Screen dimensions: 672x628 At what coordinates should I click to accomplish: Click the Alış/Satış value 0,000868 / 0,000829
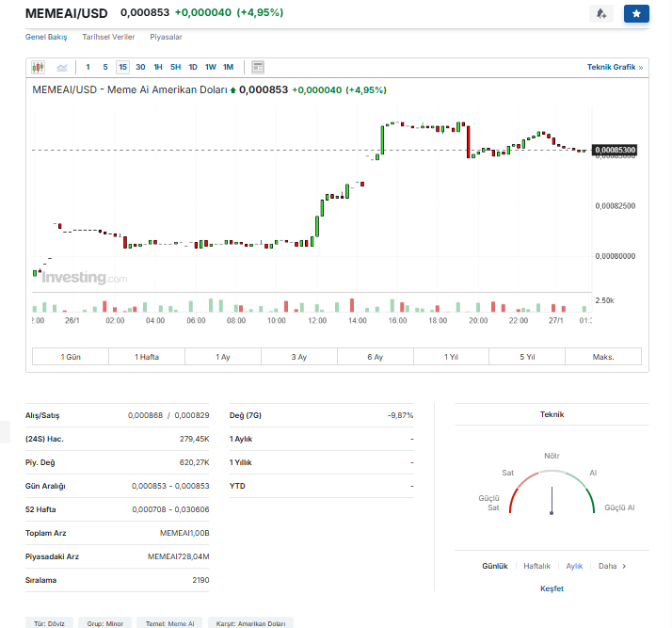pos(168,415)
